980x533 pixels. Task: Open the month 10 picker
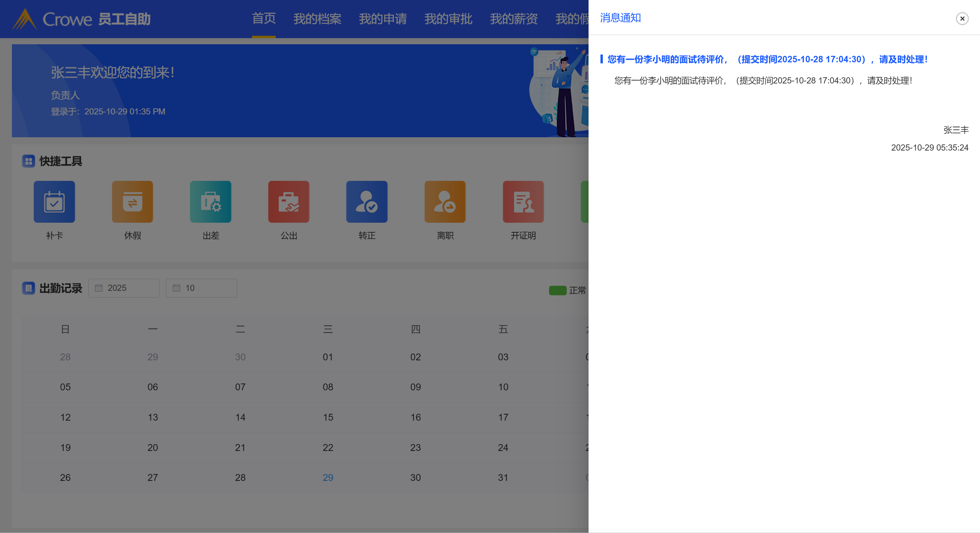point(201,288)
